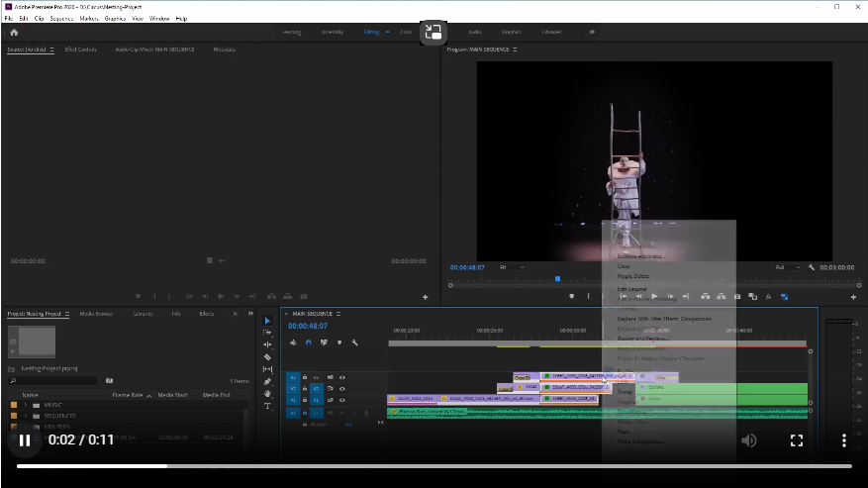The height and width of the screenshot is (488, 868).
Task: Open Program monitor button editor plus icon
Action: (x=853, y=298)
